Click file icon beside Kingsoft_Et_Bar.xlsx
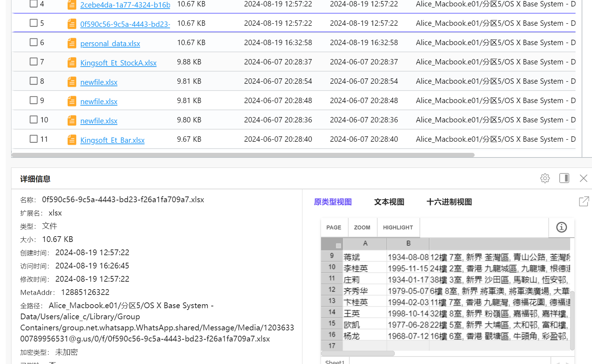 [72, 140]
